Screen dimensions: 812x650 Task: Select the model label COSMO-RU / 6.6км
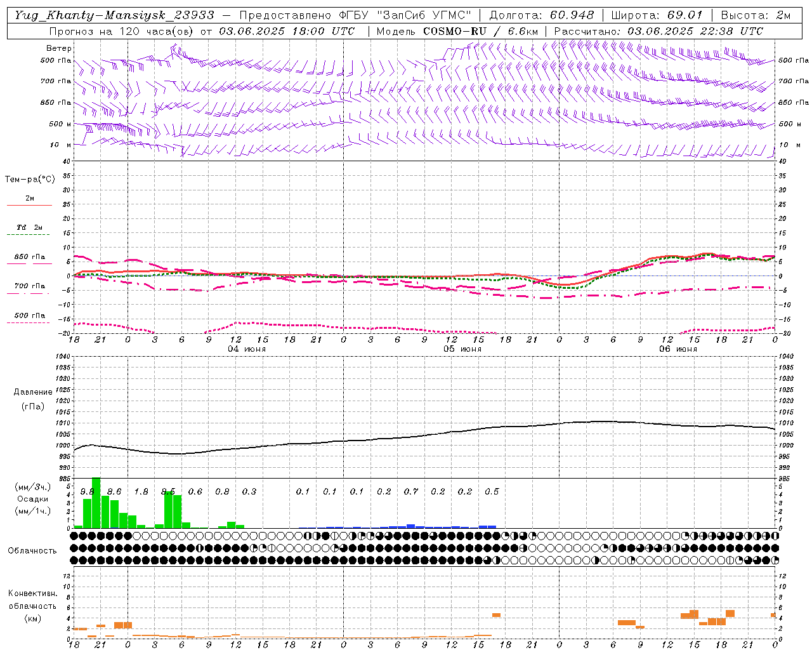click(x=481, y=31)
